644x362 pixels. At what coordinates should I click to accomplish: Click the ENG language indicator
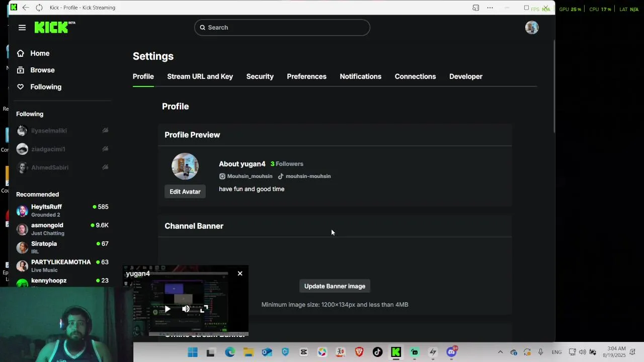[x=556, y=352]
